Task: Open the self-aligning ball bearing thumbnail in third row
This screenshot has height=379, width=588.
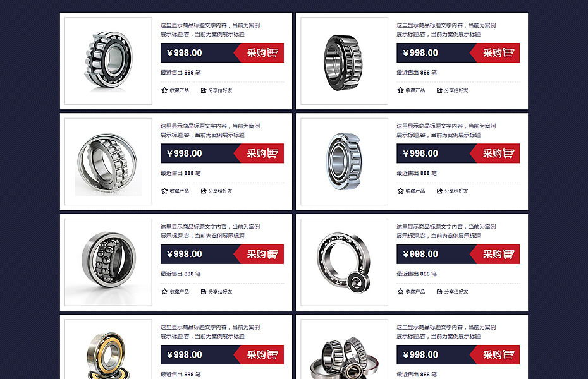Action: 108,262
